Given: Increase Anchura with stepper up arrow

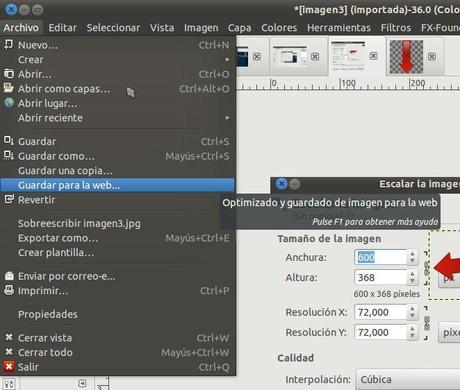Looking at the screenshot, I should click(x=412, y=254).
